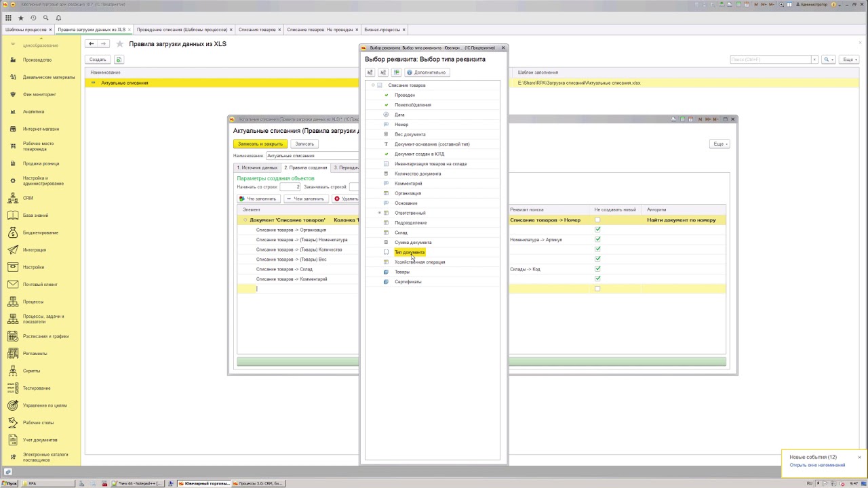This screenshot has width=868, height=488.
Task: Click green copy icon next to Создать
Action: 119,60
